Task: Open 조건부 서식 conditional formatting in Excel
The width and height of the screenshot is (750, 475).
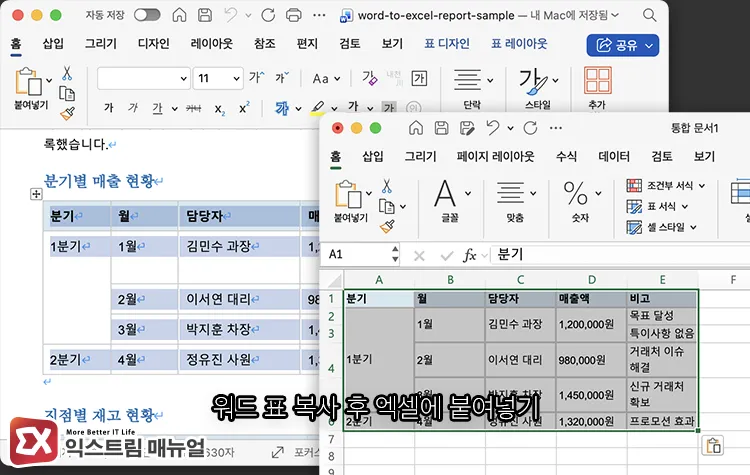Action: (x=666, y=186)
